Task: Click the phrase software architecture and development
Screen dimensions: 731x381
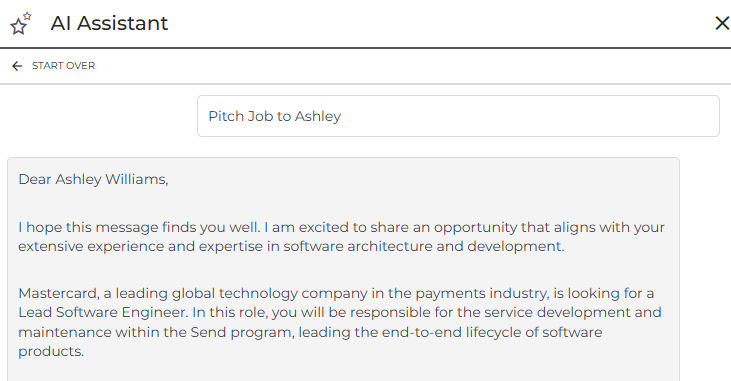Action: tap(423, 246)
